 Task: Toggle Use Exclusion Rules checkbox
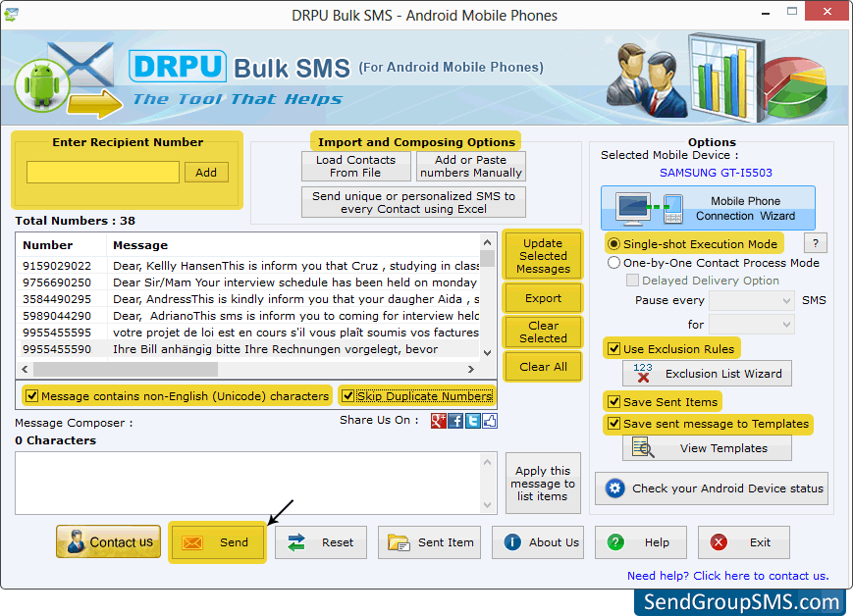pos(613,349)
